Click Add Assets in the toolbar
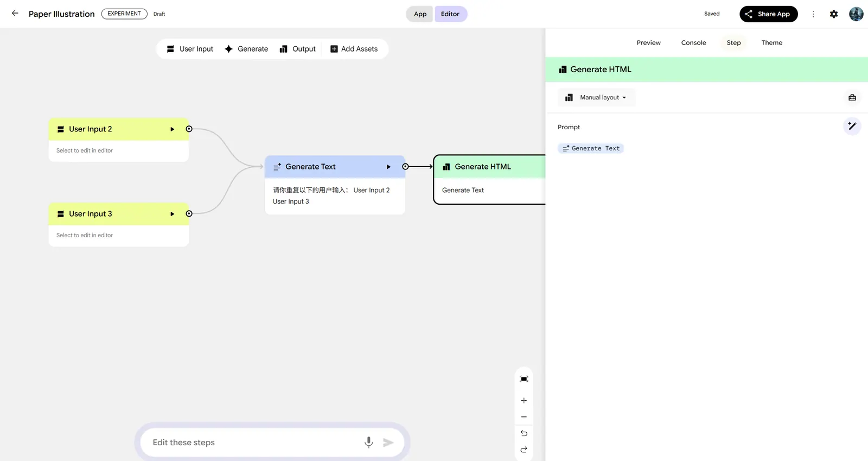Screen dimensions: 868x461 tap(354, 49)
